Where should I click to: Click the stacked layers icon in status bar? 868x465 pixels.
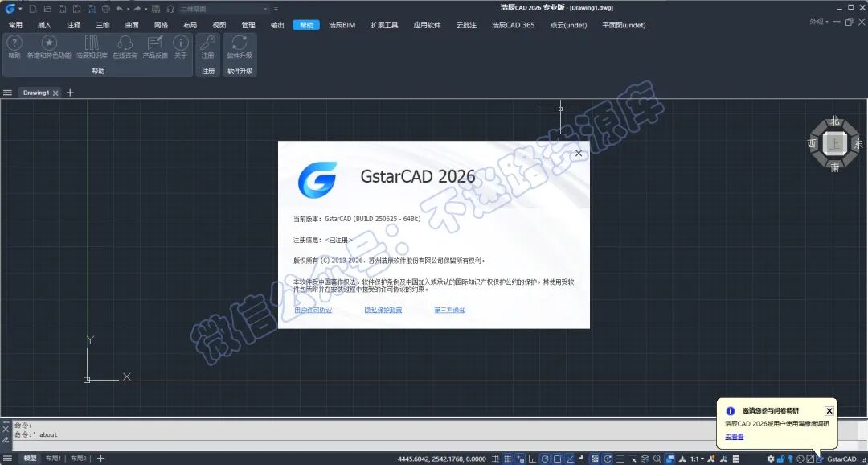pyautogui.click(x=645, y=459)
